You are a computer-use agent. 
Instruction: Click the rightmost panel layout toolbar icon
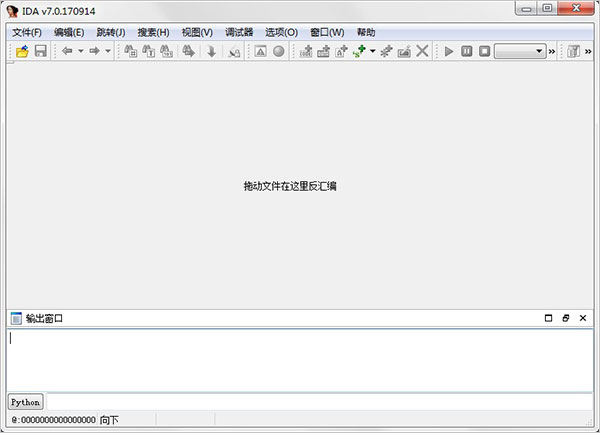(573, 51)
